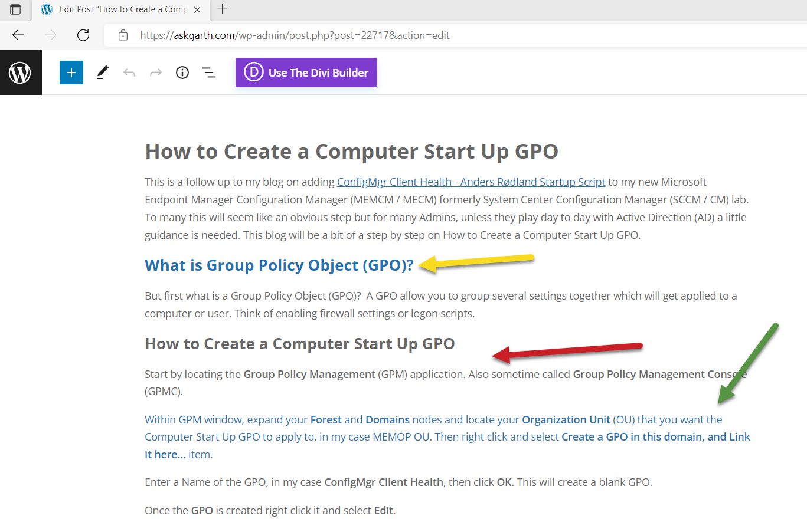The width and height of the screenshot is (807, 532).
Task: Click the site lock info icon in address bar
Action: [123, 35]
